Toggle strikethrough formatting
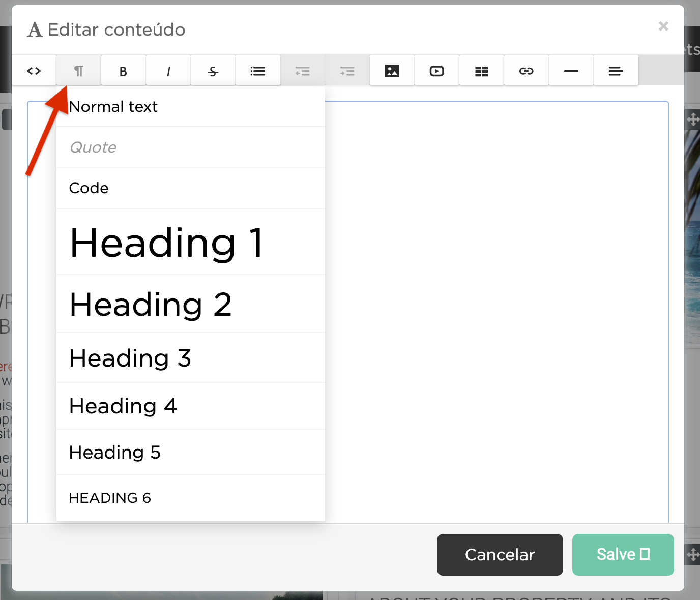Image resolution: width=700 pixels, height=600 pixels. [x=213, y=71]
